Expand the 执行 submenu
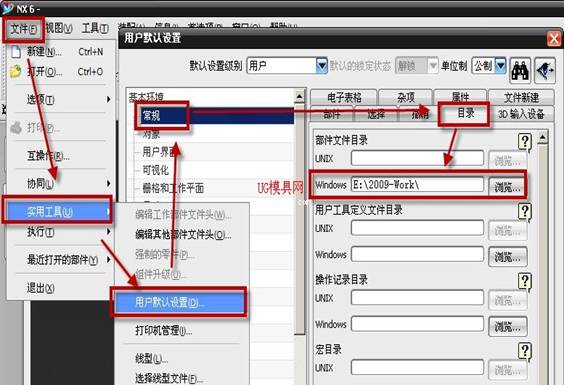The width and height of the screenshot is (564, 385). 108,232
